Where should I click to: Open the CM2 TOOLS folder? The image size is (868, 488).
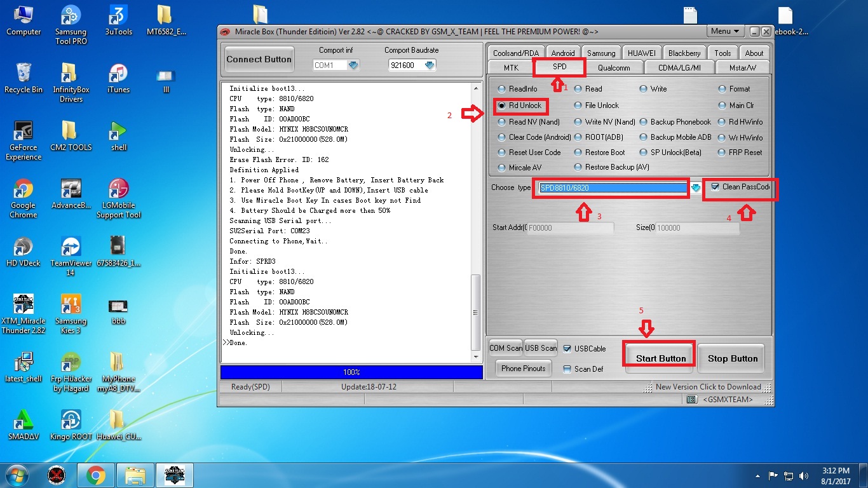(x=71, y=136)
